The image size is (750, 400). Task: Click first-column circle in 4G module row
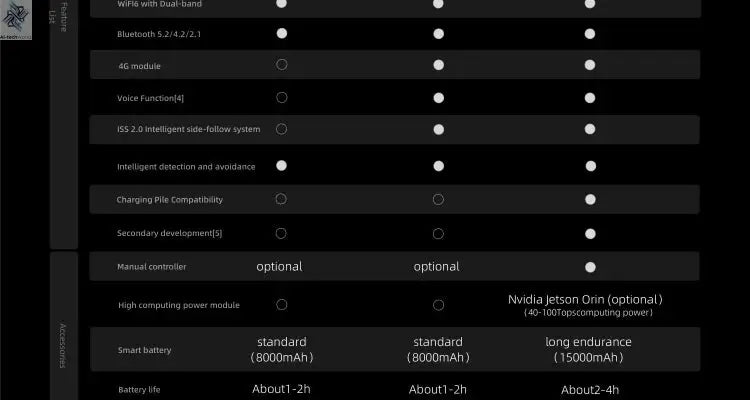281,65
